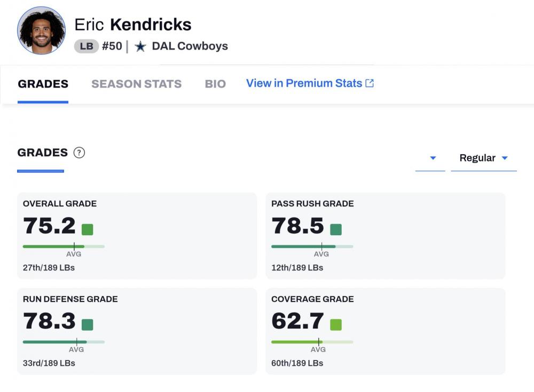Screen dimensions: 534x392
Task: Follow the View in Premium Stats link
Action: [x=304, y=83]
